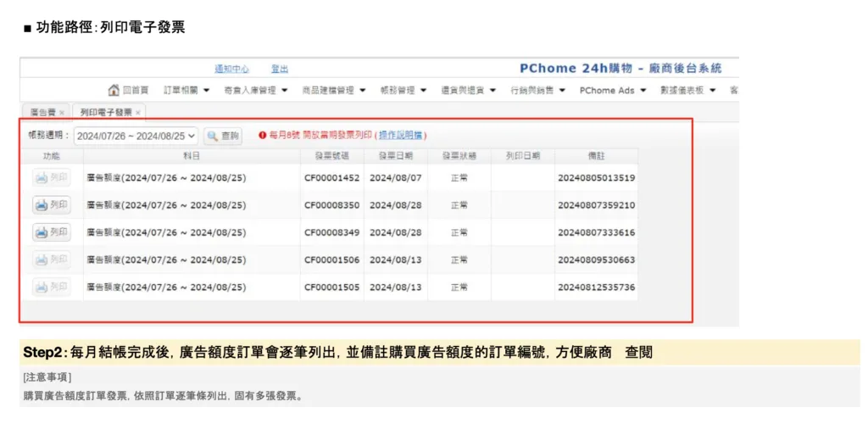Print invoice CF00008350 using its 列印 button
The height and width of the screenshot is (424, 868).
(52, 205)
